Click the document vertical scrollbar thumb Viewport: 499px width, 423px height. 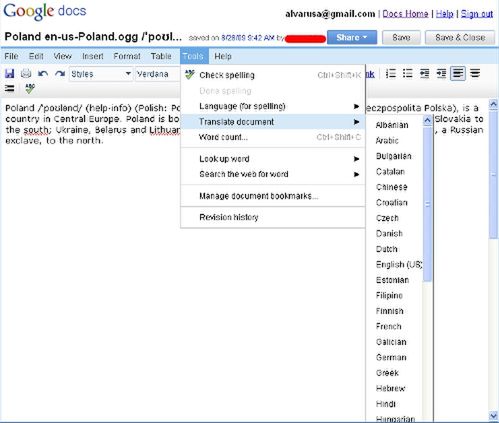493,175
